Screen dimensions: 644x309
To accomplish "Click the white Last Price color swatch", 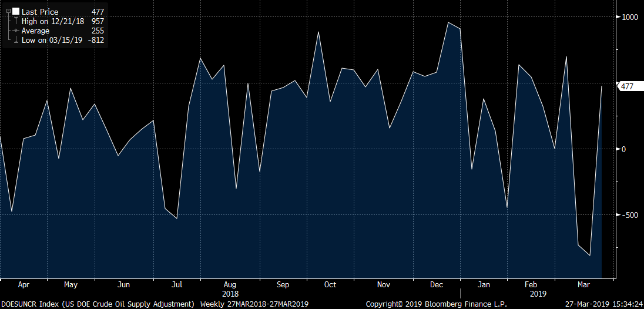I will click(x=16, y=12).
